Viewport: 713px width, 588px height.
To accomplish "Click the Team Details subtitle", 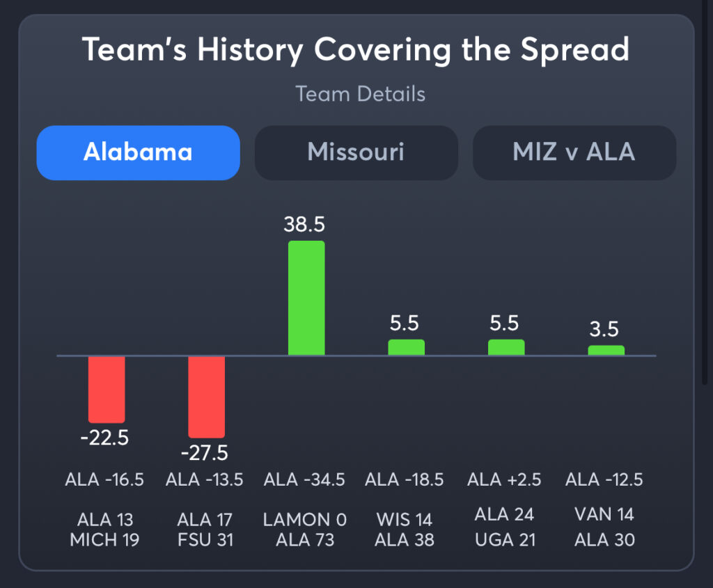I will pos(360,94).
